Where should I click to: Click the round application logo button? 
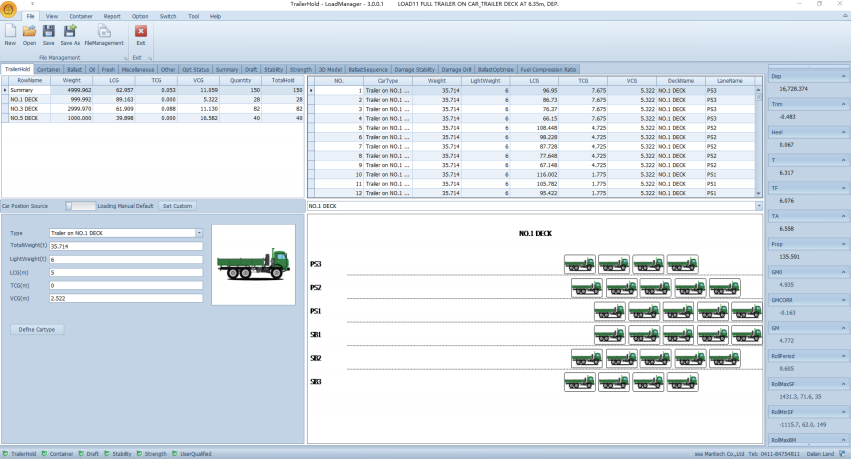coord(9,10)
